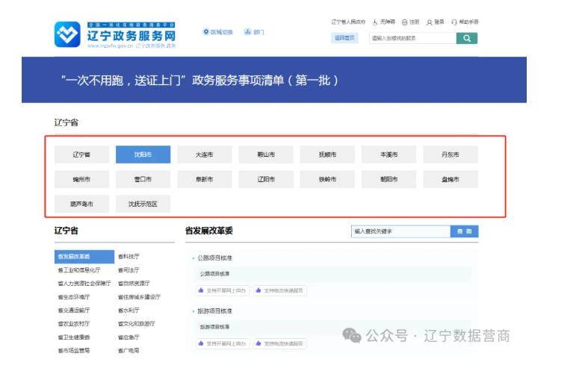The image size is (588, 371).
Task: Click the green magnifier search icon
Action: pyautogui.click(x=466, y=38)
